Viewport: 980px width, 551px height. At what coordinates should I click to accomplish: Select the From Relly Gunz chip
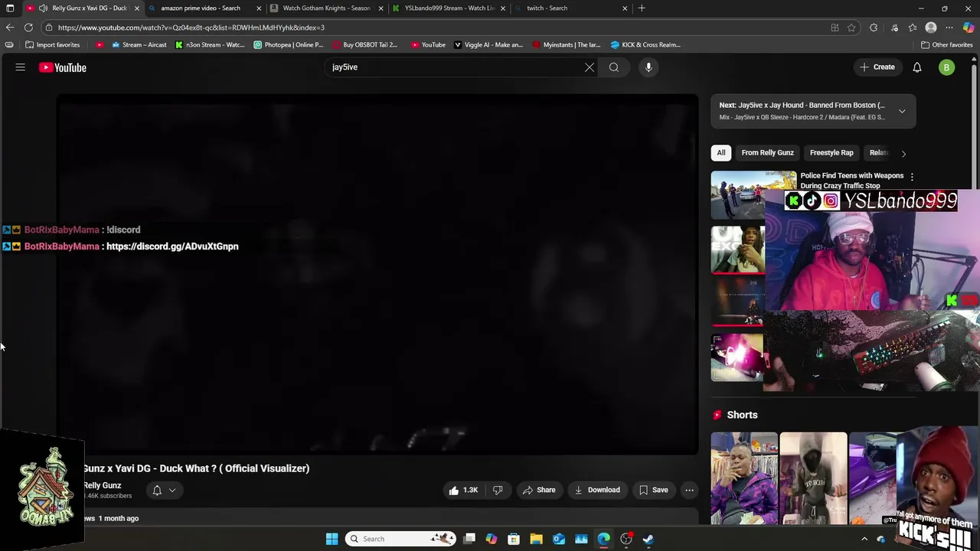(767, 152)
